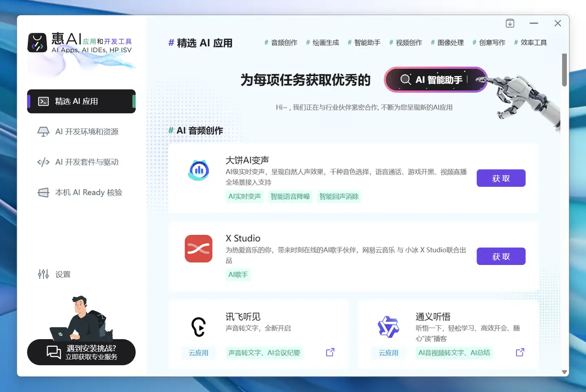Click the AI 智能助手 search pill
The width and height of the screenshot is (586, 392).
click(x=436, y=79)
